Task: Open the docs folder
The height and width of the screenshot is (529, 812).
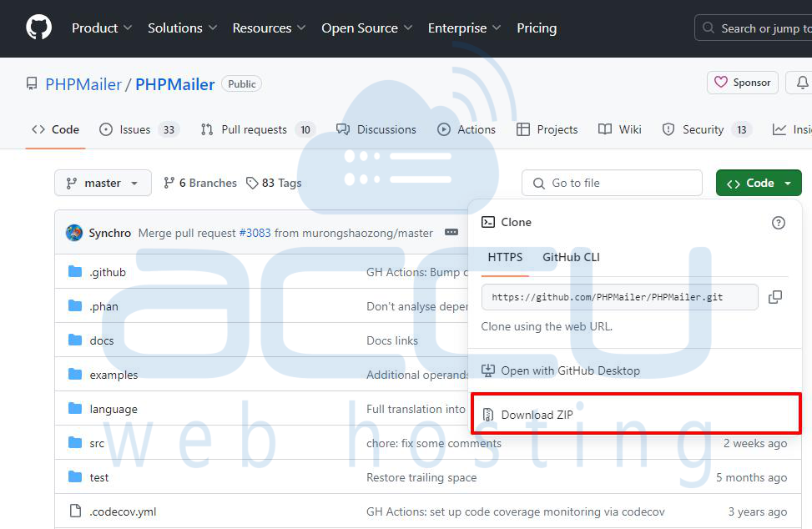Action: pyautogui.click(x=102, y=340)
